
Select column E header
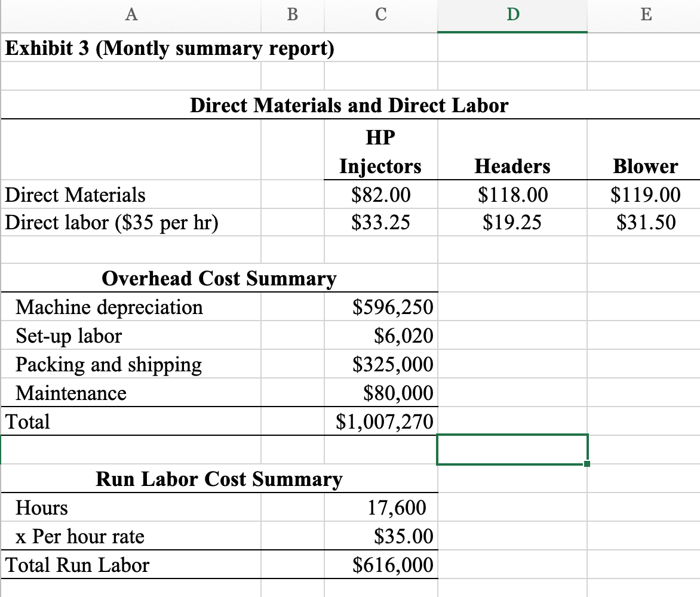[x=646, y=16]
